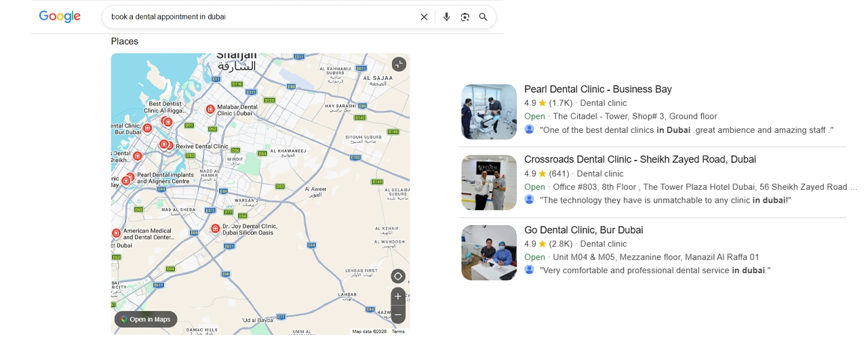
Task: Click the Crossroads Dental Clinic photo thumbnail
Action: coord(489,182)
